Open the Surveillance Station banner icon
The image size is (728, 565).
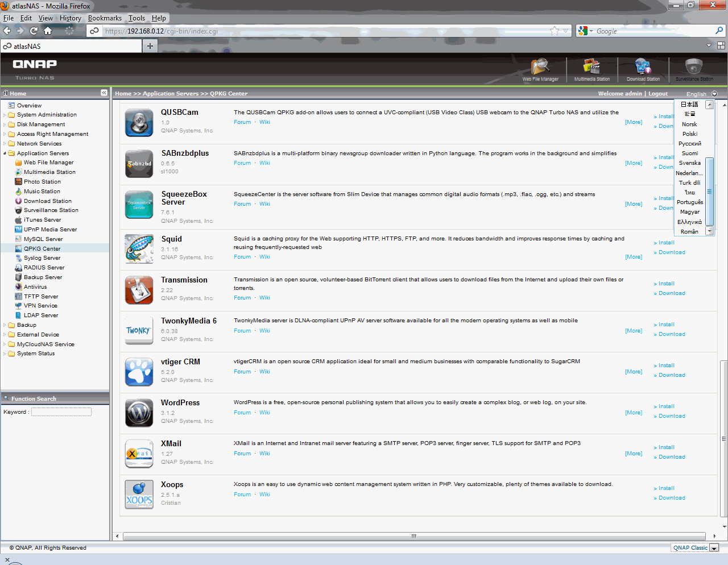pos(694,69)
